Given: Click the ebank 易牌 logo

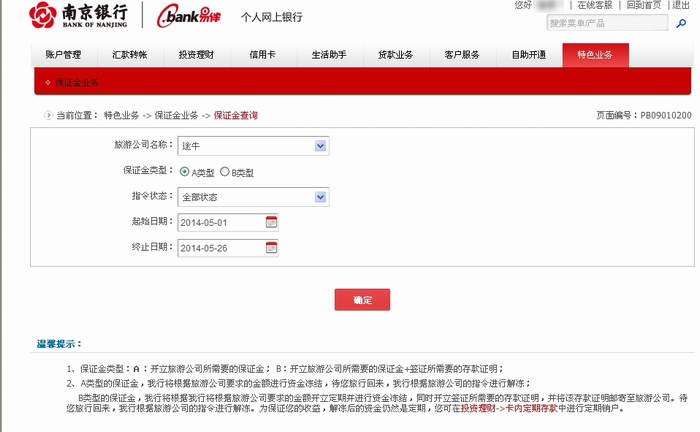Looking at the screenshot, I should tap(193, 16).
